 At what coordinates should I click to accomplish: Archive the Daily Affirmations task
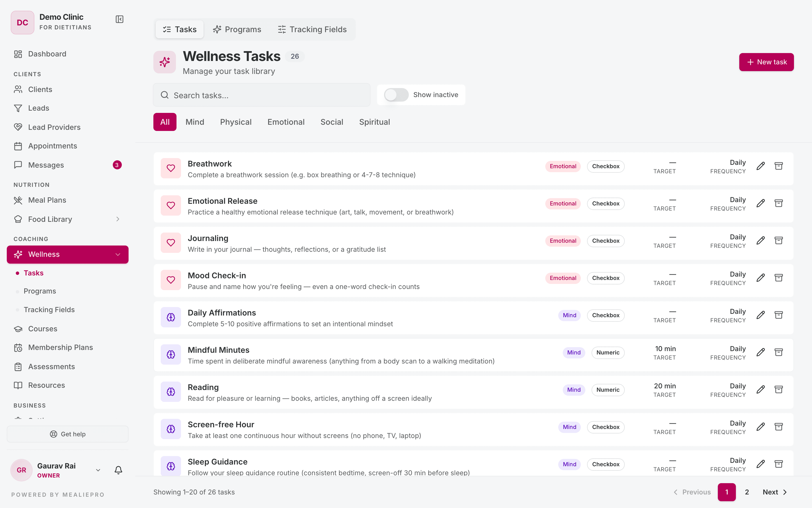tap(778, 315)
